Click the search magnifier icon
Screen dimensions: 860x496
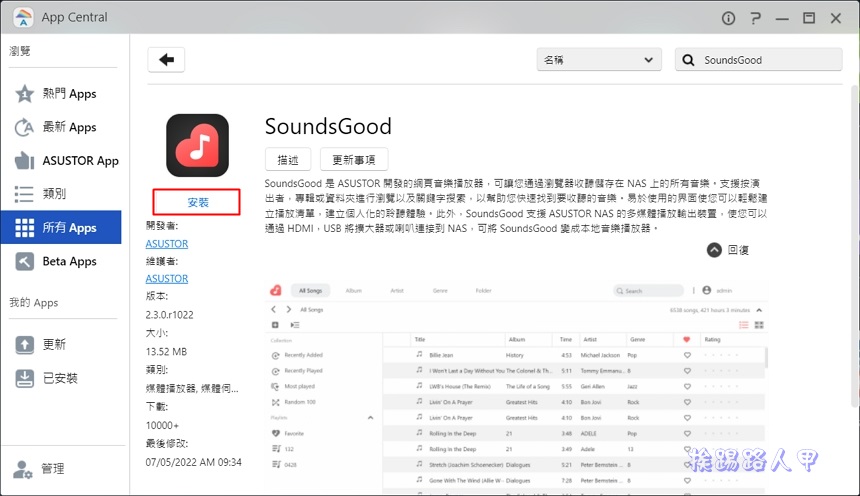point(688,60)
